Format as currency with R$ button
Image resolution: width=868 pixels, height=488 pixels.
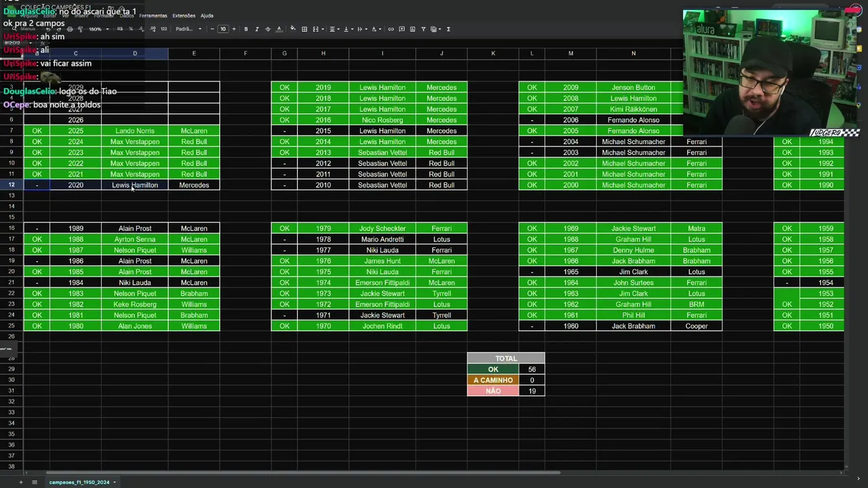[x=120, y=29]
